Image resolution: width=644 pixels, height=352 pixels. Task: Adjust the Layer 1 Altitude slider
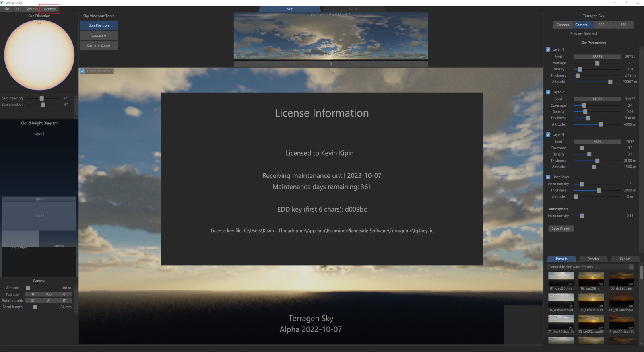[597, 82]
